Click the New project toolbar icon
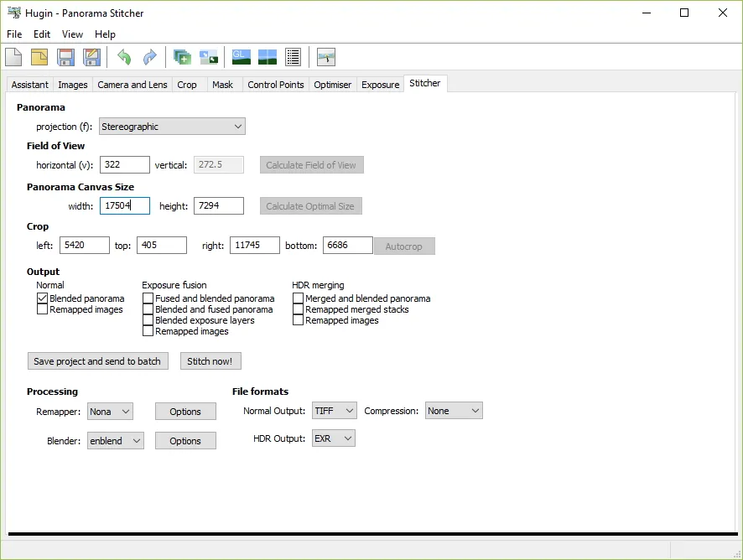The width and height of the screenshot is (743, 560). [13, 57]
